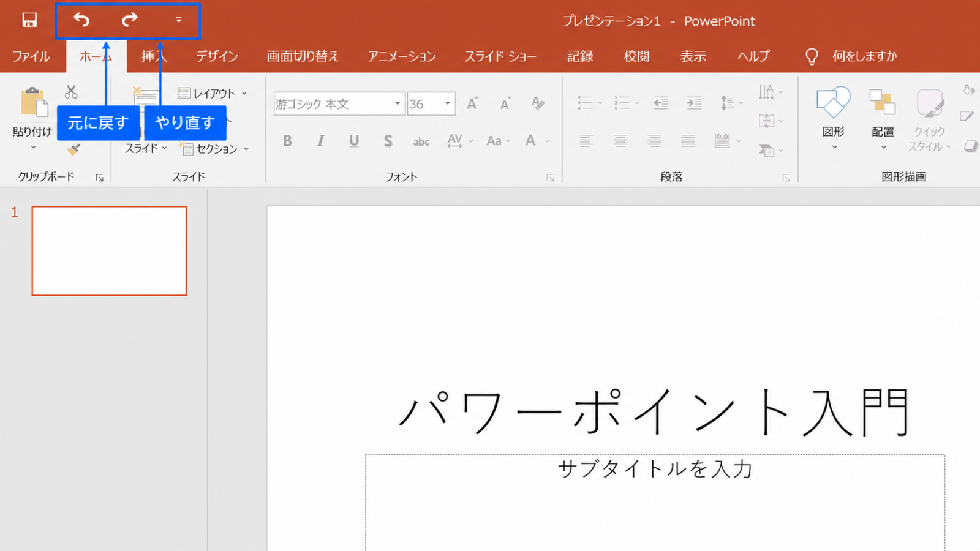Viewport: 980px width, 551px height.
Task: Click the font color A button
Action: coord(530,141)
